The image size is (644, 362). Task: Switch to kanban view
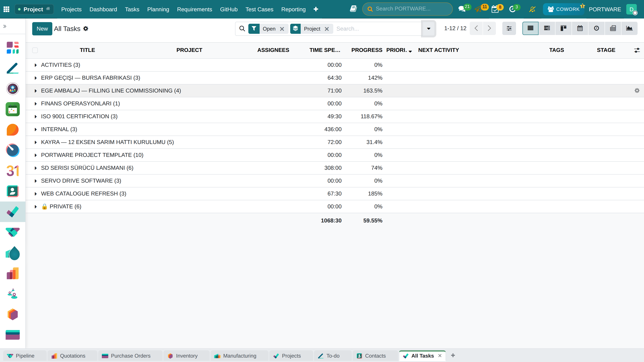click(x=563, y=28)
